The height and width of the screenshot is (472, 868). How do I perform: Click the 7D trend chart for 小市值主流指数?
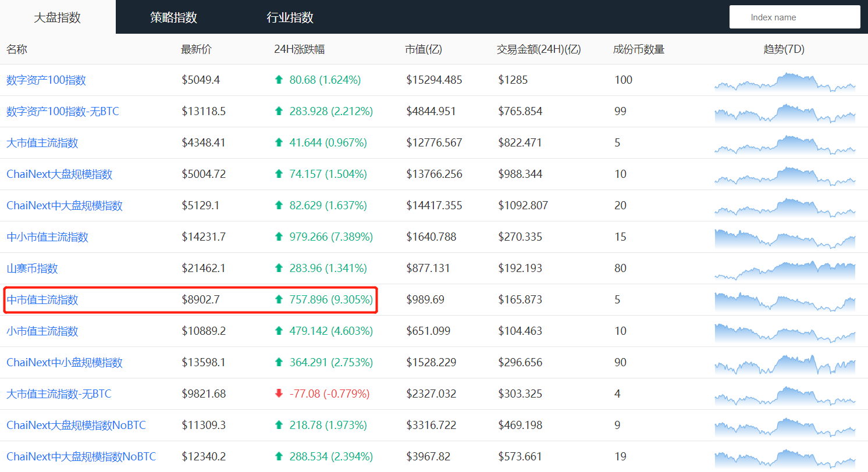coord(785,333)
